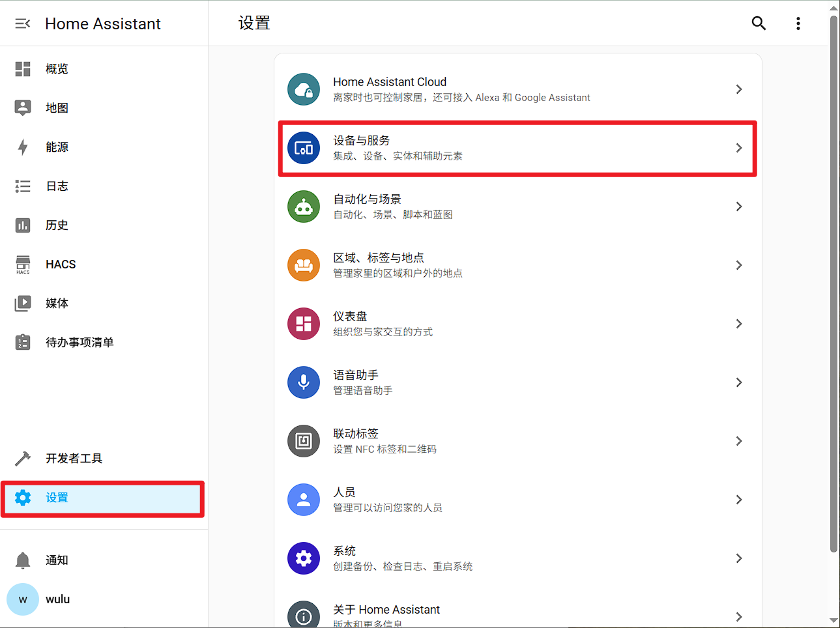Click 管理家里的区域和户外的地点 description
Viewport: 840px width, 628px height.
398,274
